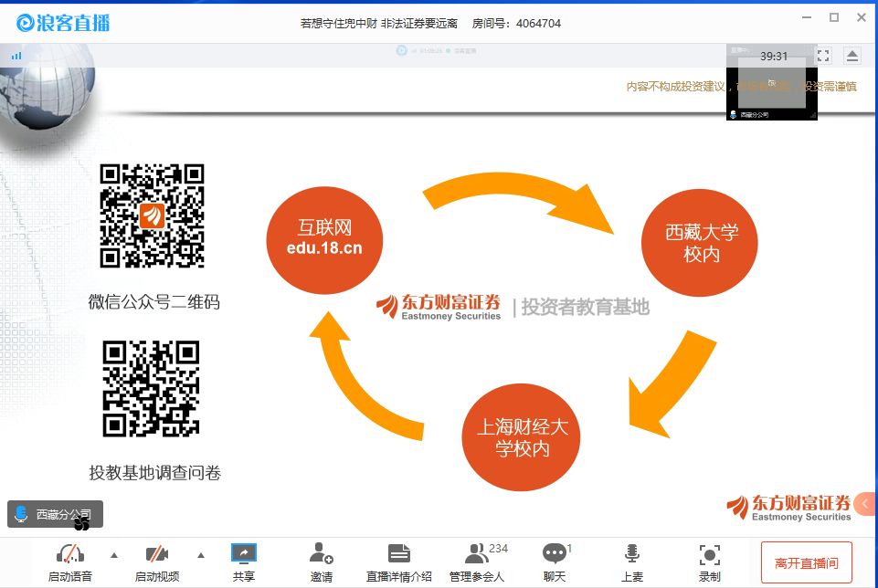This screenshot has height=588, width=878.
Task: Open 直播详情介绍 details panel
Action: click(398, 553)
